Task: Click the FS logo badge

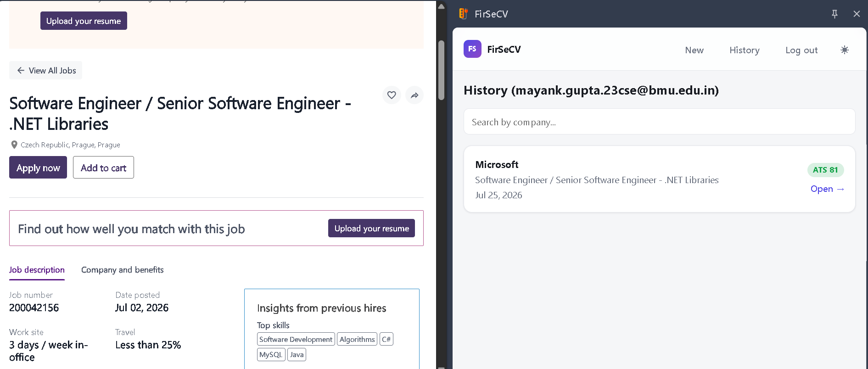Action: pos(472,49)
